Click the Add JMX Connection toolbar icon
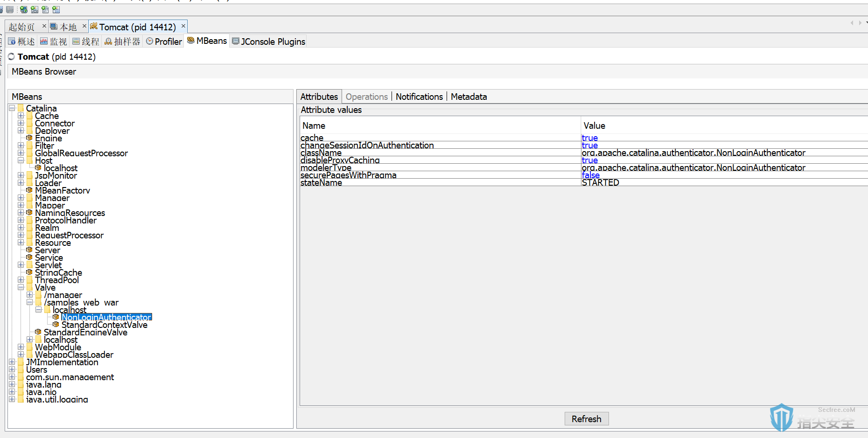This screenshot has width=868, height=438. click(35, 9)
